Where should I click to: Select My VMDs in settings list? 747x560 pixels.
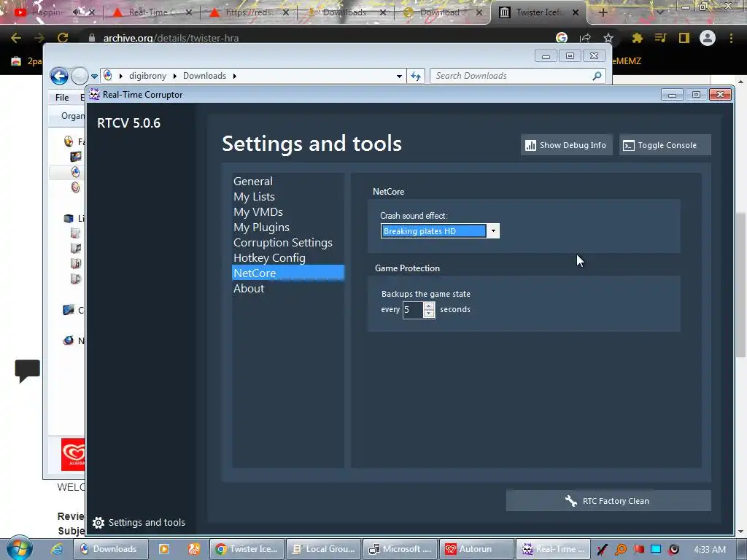[x=287, y=212]
